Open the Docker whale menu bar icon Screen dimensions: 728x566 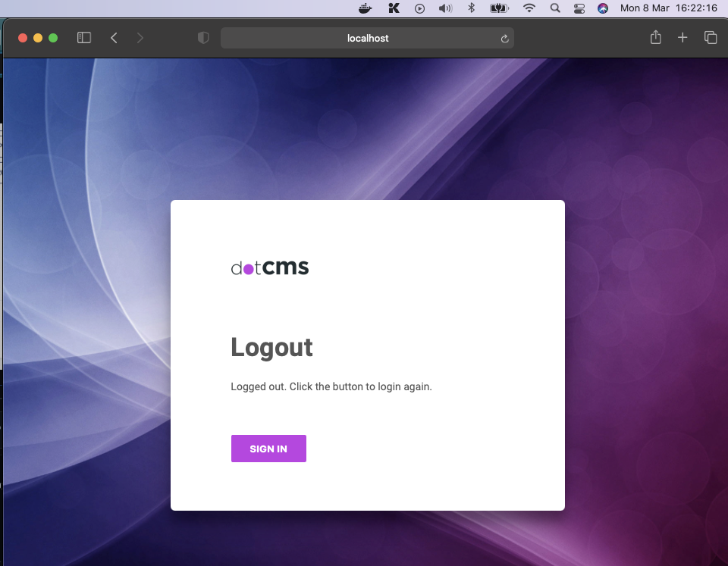(366, 8)
